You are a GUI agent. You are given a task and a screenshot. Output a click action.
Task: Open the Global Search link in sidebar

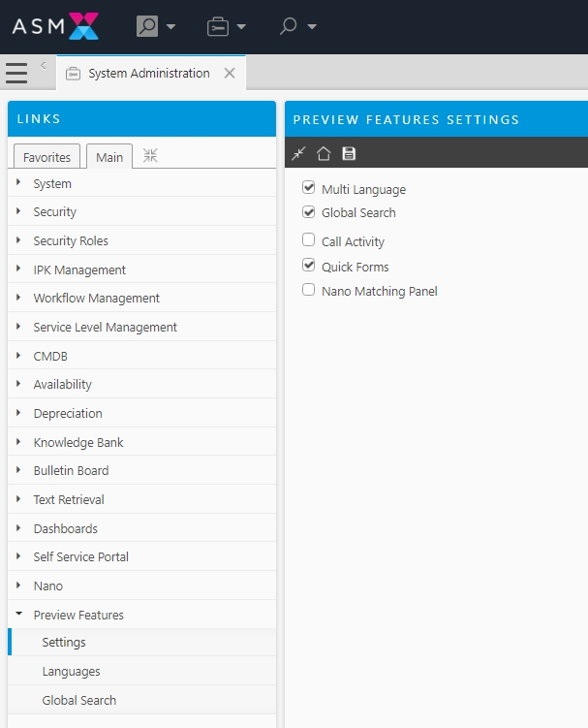78,701
